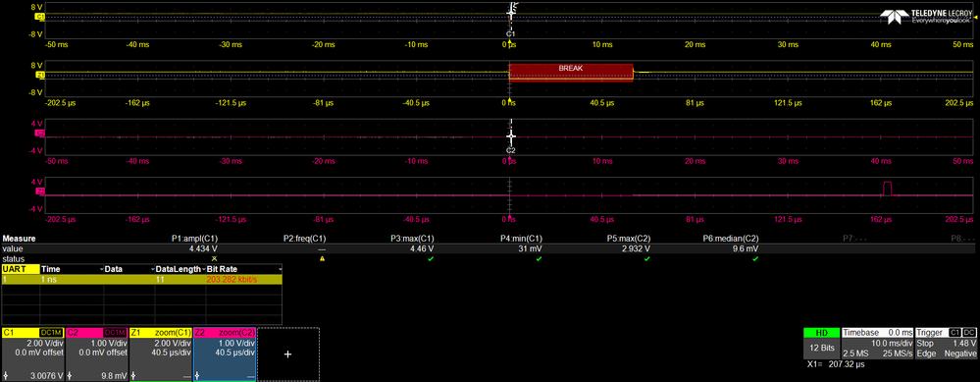Click the red BREAK decode annotation
The image size is (980, 382).
point(571,73)
